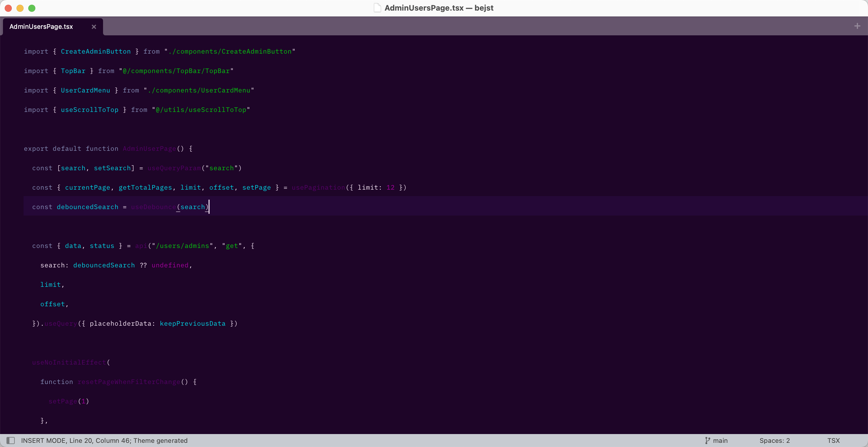Toggle the sidebar icon in status bar
The height and width of the screenshot is (447, 868).
tap(11, 440)
